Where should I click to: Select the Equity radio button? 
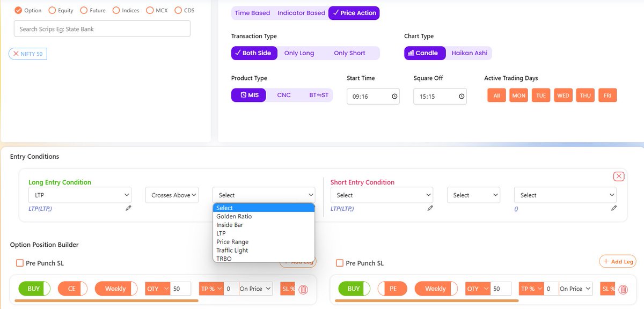pyautogui.click(x=52, y=10)
